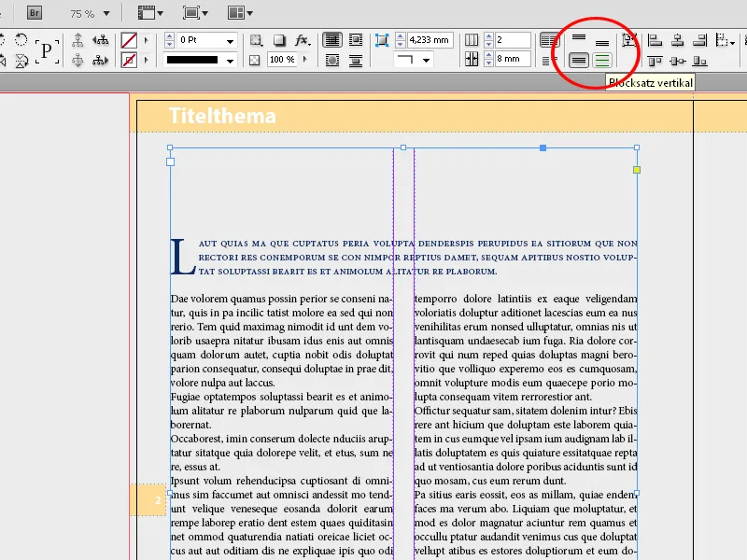Click the 100 % opacity field
This screenshot has height=560, width=747.
tap(282, 60)
